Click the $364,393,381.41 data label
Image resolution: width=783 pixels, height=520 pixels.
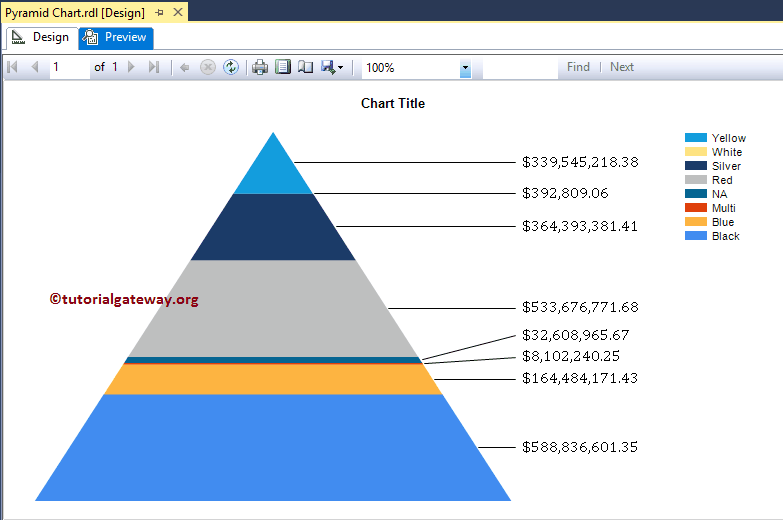tap(580, 226)
